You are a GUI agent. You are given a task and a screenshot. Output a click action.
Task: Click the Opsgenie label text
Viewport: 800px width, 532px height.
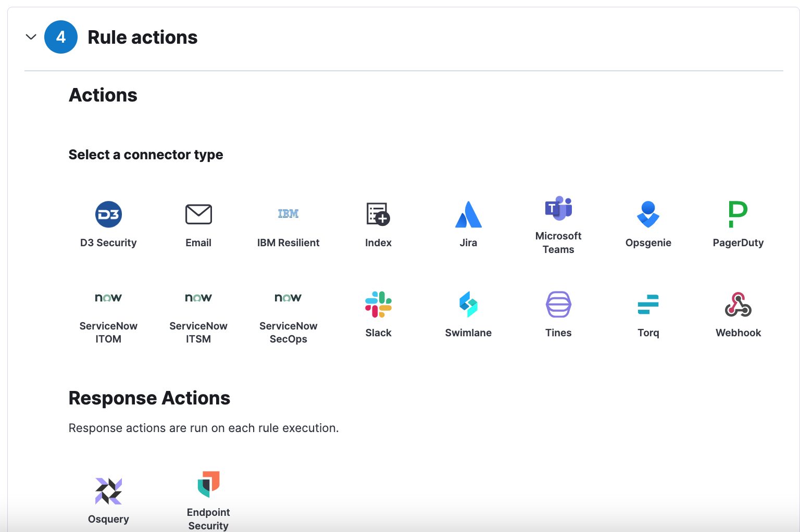tap(648, 243)
